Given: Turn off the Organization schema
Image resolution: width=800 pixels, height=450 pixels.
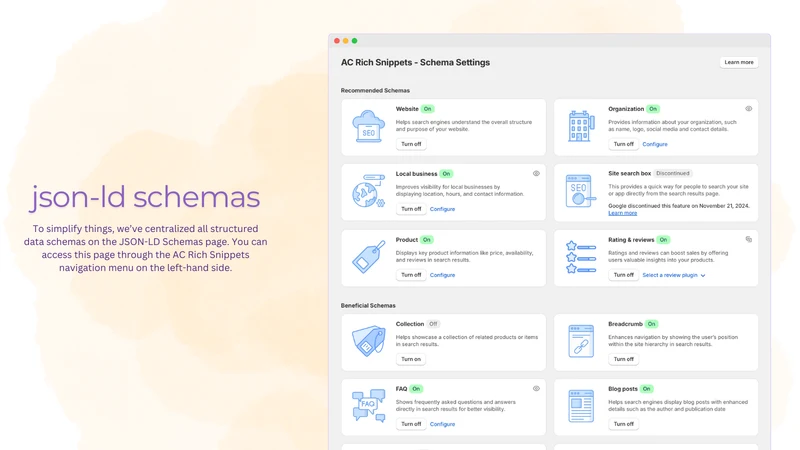Looking at the screenshot, I should coord(623,144).
